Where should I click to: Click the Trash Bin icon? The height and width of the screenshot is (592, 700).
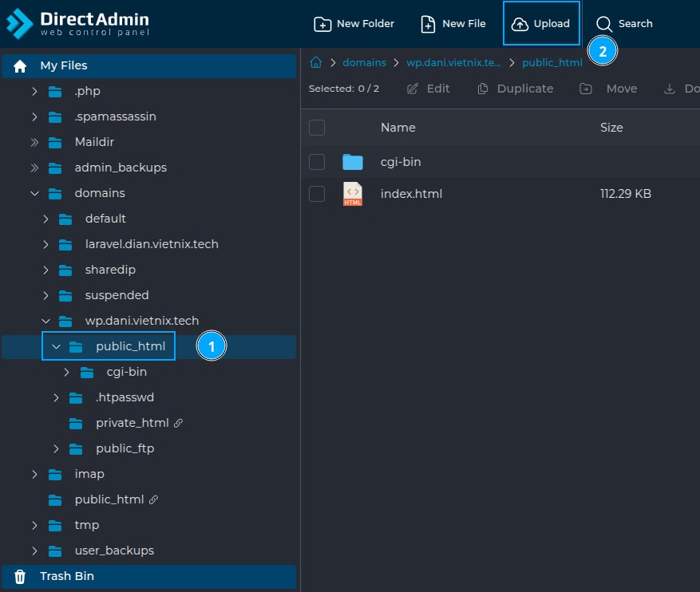click(x=21, y=576)
